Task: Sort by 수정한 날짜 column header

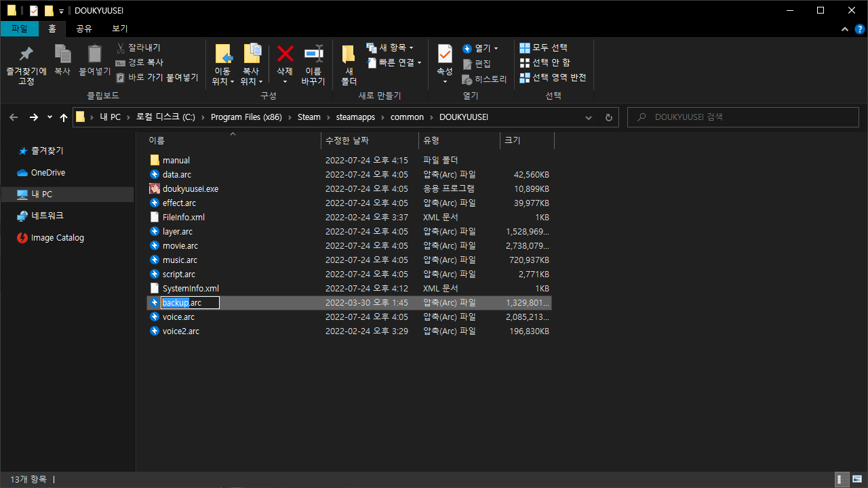Action: tap(370, 140)
